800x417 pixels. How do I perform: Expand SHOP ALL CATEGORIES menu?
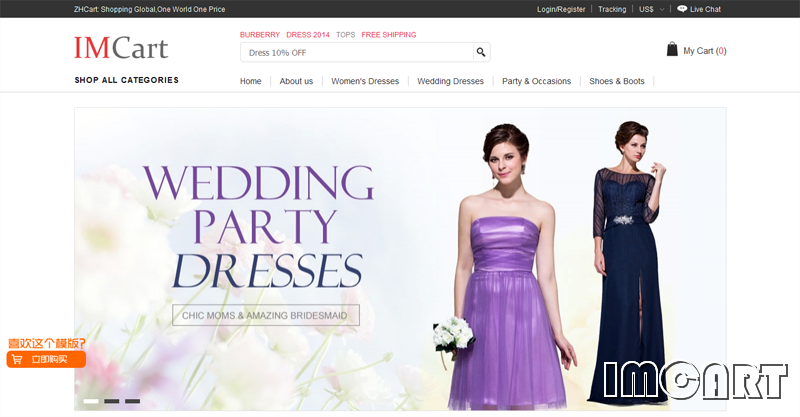click(127, 80)
